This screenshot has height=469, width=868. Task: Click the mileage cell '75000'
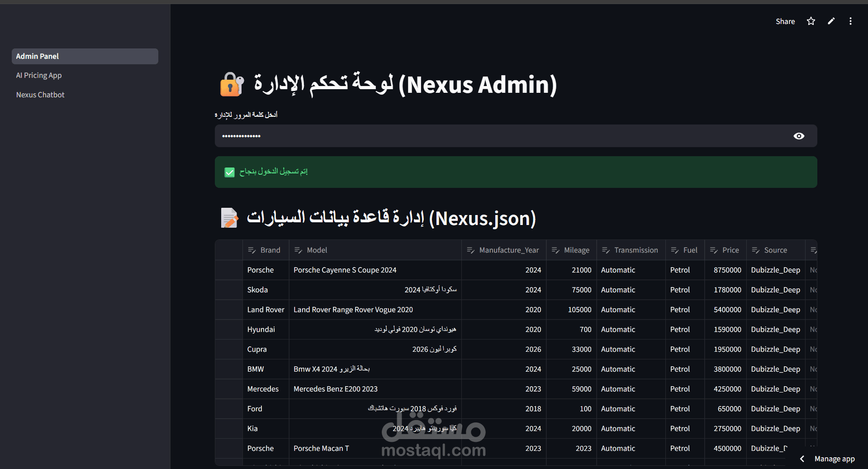572,290
